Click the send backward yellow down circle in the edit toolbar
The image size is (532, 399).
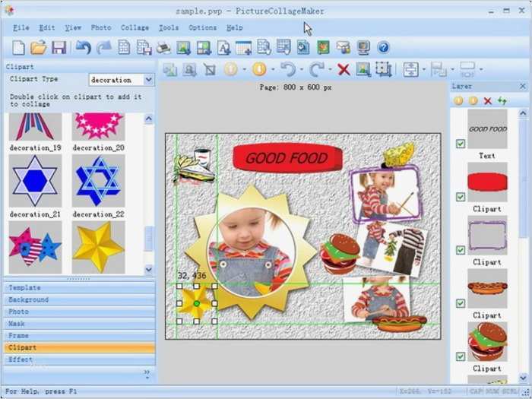259,69
